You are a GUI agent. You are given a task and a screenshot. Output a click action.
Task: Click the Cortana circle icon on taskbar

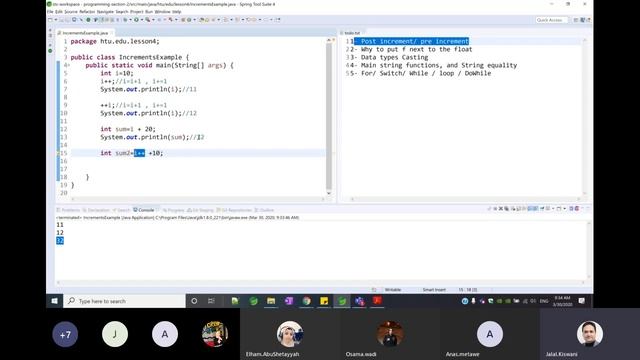tap(194, 301)
